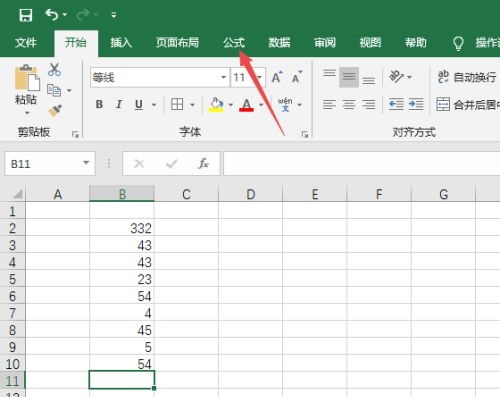
Task: Open the Copy options dropdown arrow
Action: pyautogui.click(x=69, y=90)
